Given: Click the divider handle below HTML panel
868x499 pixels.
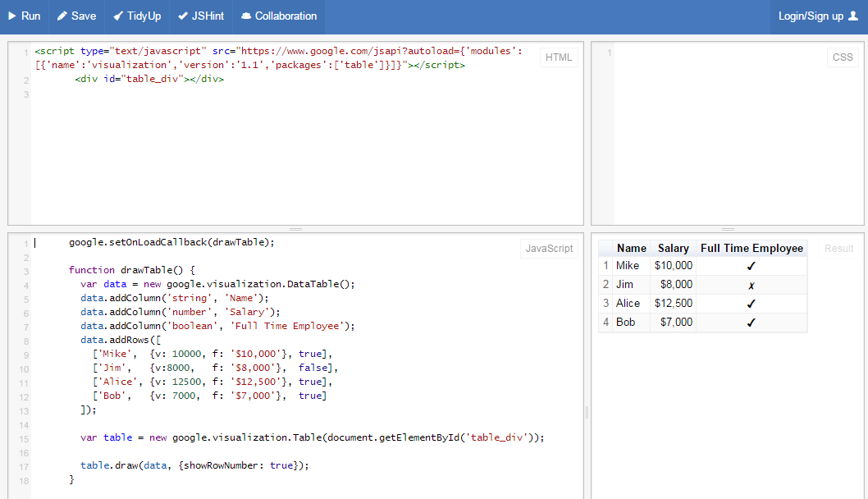Looking at the screenshot, I should 295,229.
